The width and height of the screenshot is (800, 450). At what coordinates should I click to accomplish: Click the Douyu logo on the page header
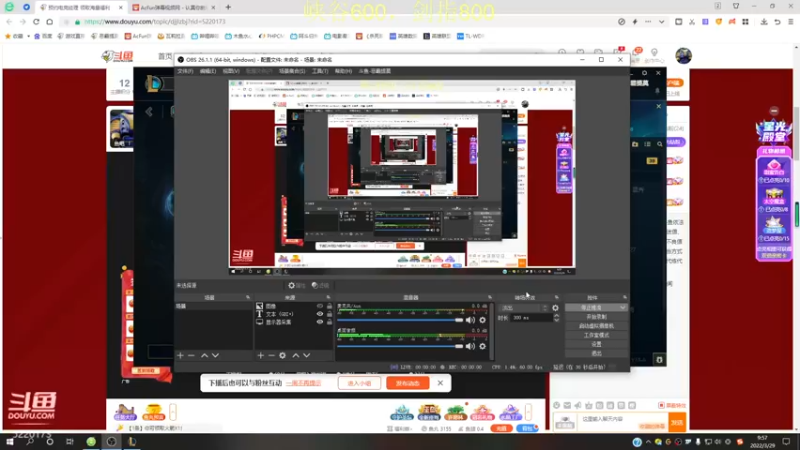coord(117,56)
